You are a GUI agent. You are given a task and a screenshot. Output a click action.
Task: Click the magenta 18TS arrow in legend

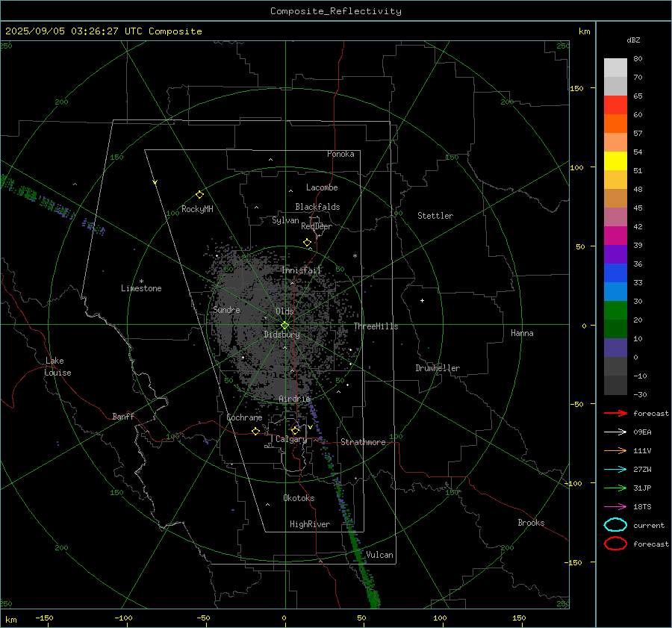(615, 507)
